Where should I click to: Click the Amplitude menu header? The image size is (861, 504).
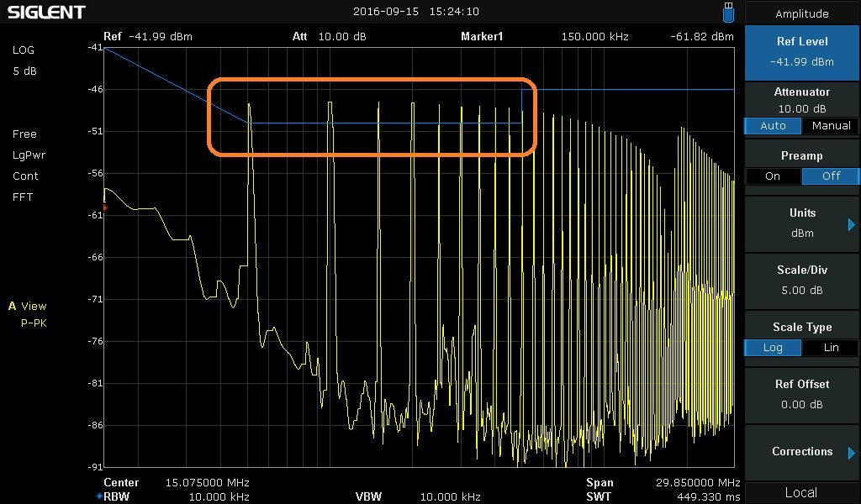point(801,13)
